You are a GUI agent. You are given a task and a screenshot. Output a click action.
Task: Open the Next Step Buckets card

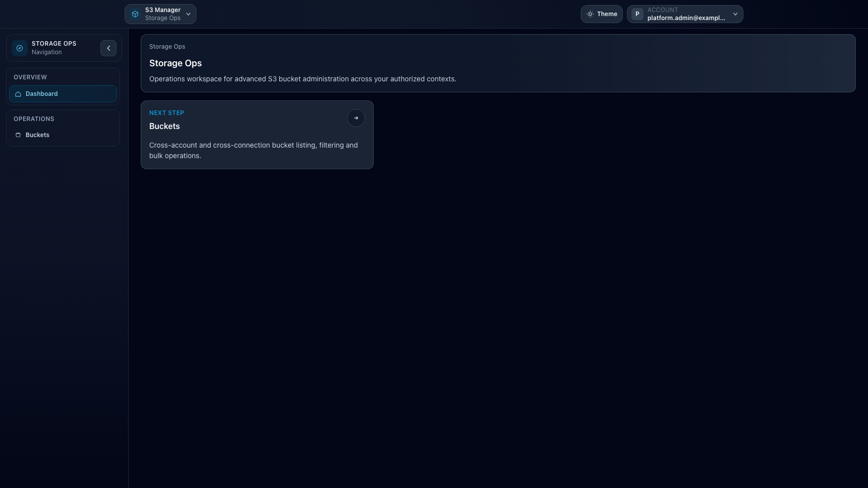coord(257,135)
